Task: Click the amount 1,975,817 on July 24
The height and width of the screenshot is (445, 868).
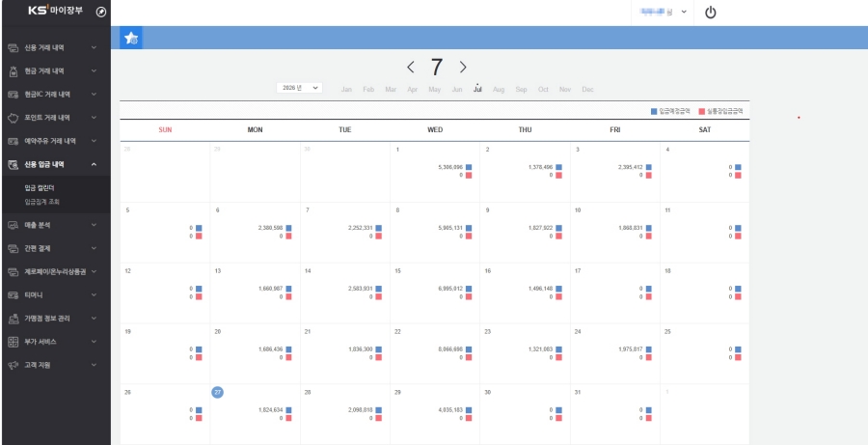Action: (x=630, y=349)
